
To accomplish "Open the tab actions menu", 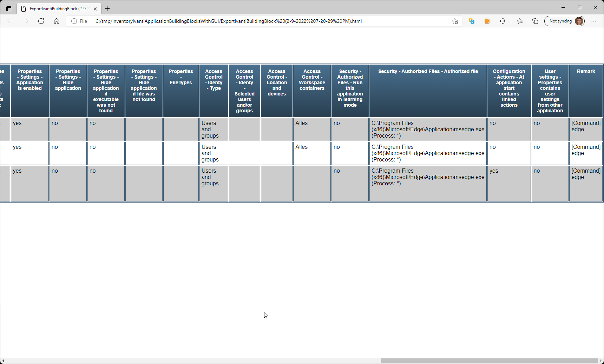I will tap(9, 8).
